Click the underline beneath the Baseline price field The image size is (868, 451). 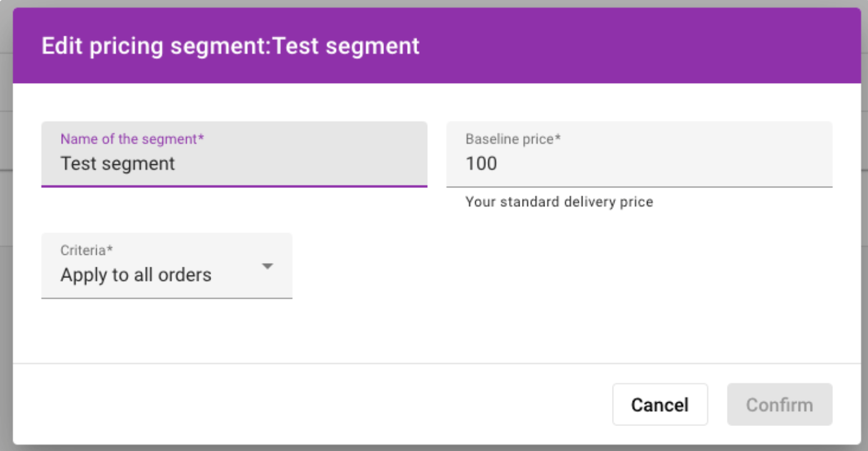tap(639, 186)
